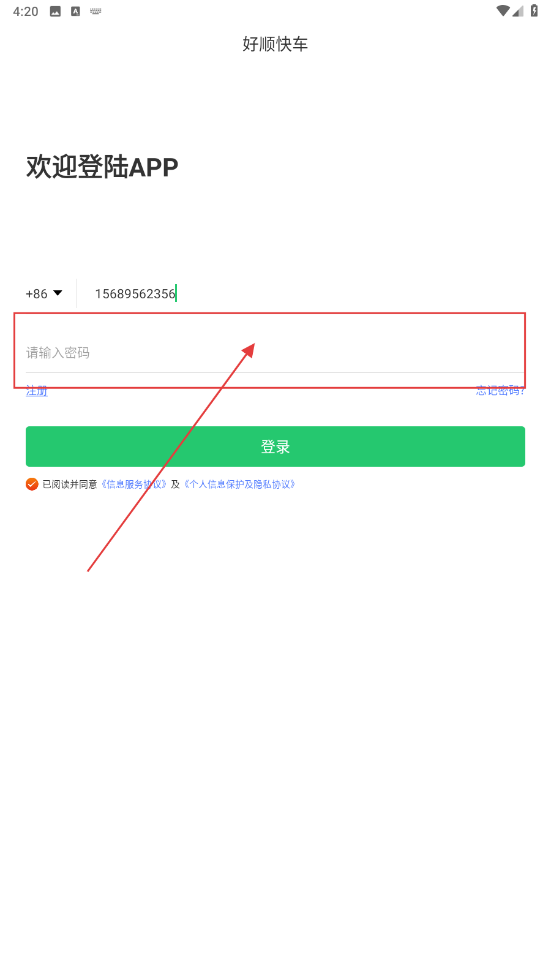Open the 《信息服务协议》 link
This screenshot has width=551, height=980.
(134, 484)
